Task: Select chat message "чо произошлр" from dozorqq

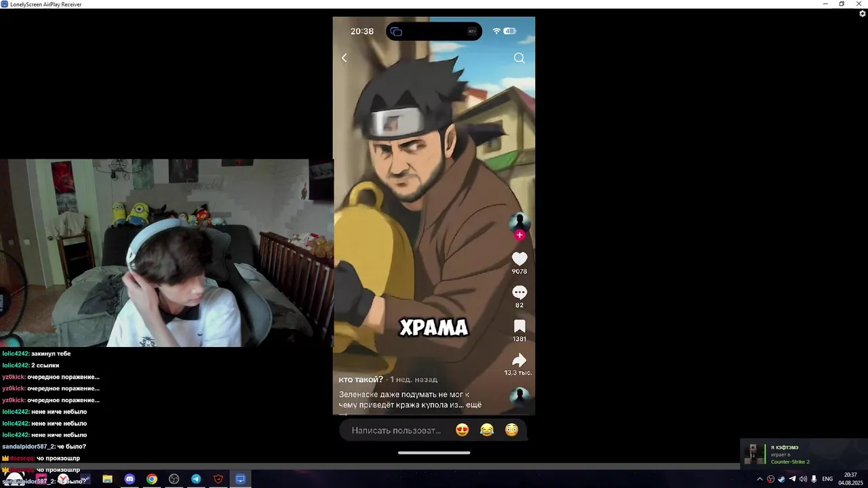Action: 58,458
